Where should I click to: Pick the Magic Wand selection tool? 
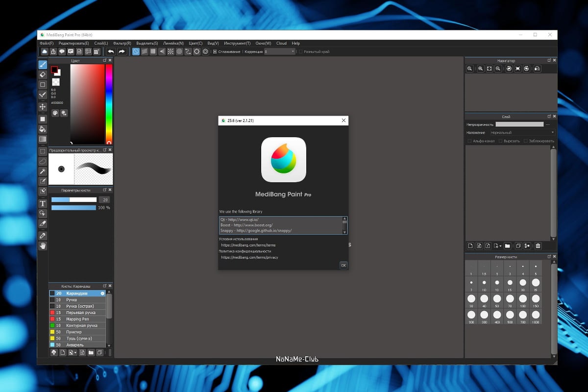(43, 171)
